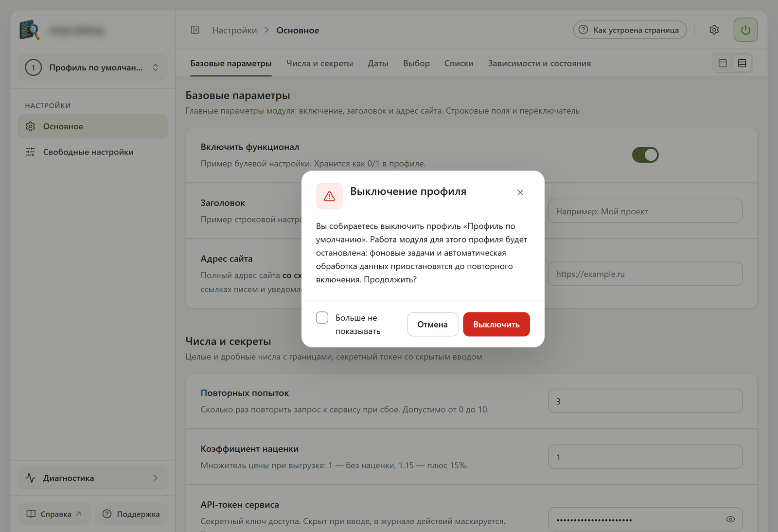Screen dimensions: 778x532
Task: Click the red warning triangle icon
Action: (329, 196)
